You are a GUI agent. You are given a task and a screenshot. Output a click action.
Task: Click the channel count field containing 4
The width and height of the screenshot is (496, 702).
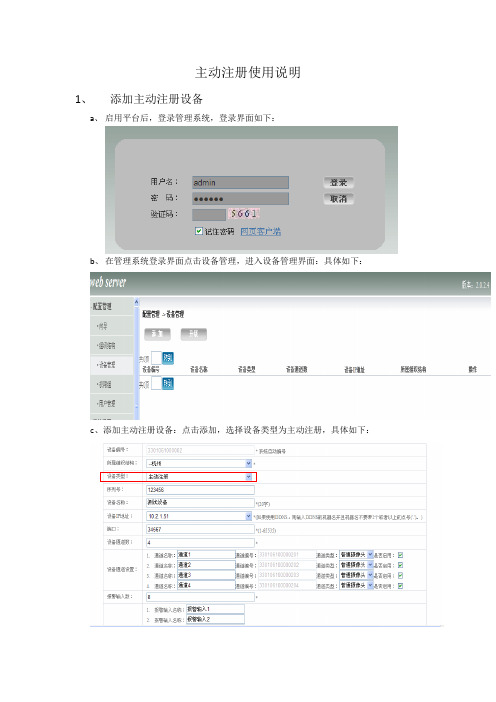coord(200,542)
